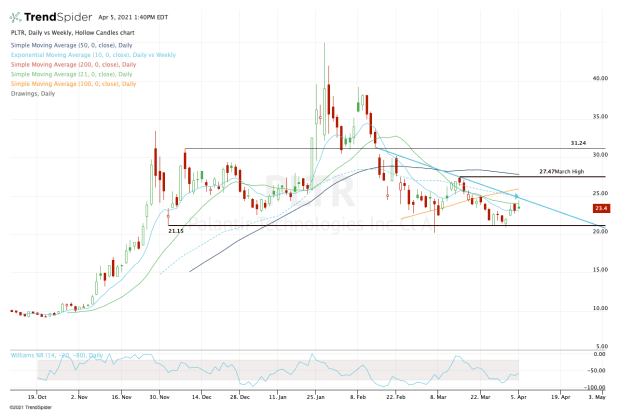Click the Simple Moving Average 200 legend label

tap(66, 63)
